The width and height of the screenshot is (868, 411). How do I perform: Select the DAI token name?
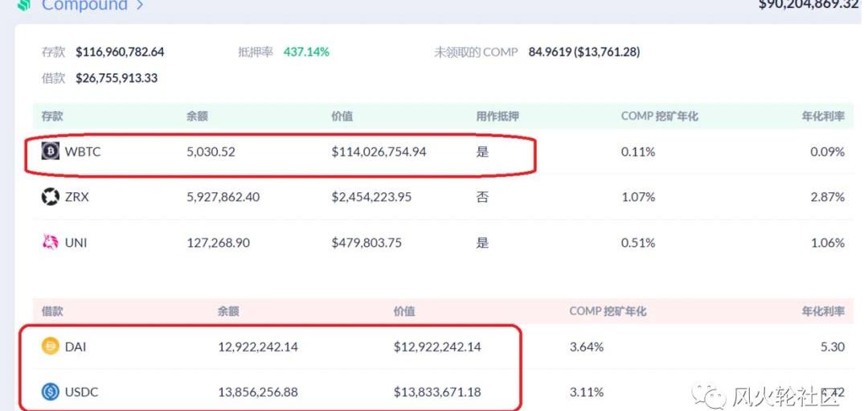click(x=76, y=347)
